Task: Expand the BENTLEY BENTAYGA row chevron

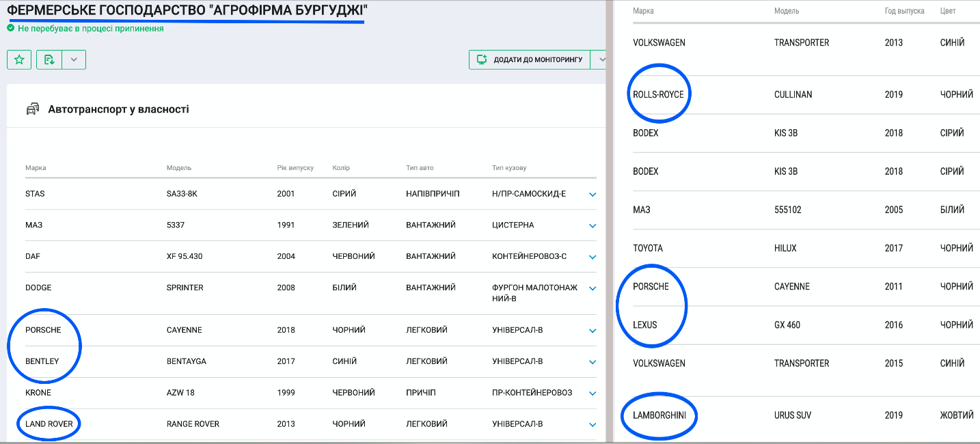Action: [x=593, y=363]
